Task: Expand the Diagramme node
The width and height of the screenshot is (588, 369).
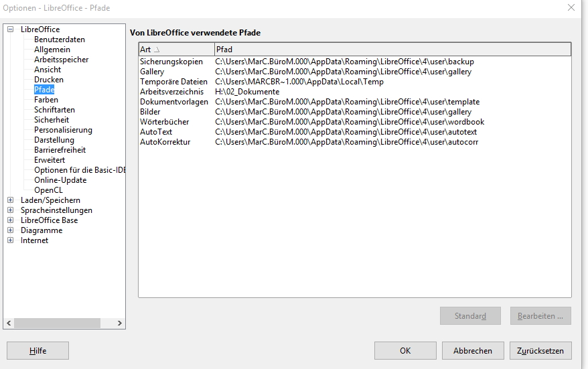Action: pos(11,230)
